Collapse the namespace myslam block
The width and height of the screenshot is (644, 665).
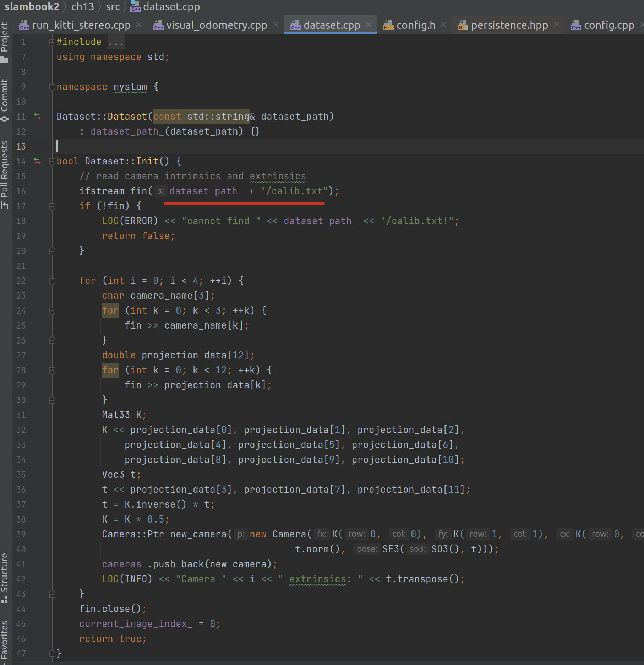click(x=52, y=87)
